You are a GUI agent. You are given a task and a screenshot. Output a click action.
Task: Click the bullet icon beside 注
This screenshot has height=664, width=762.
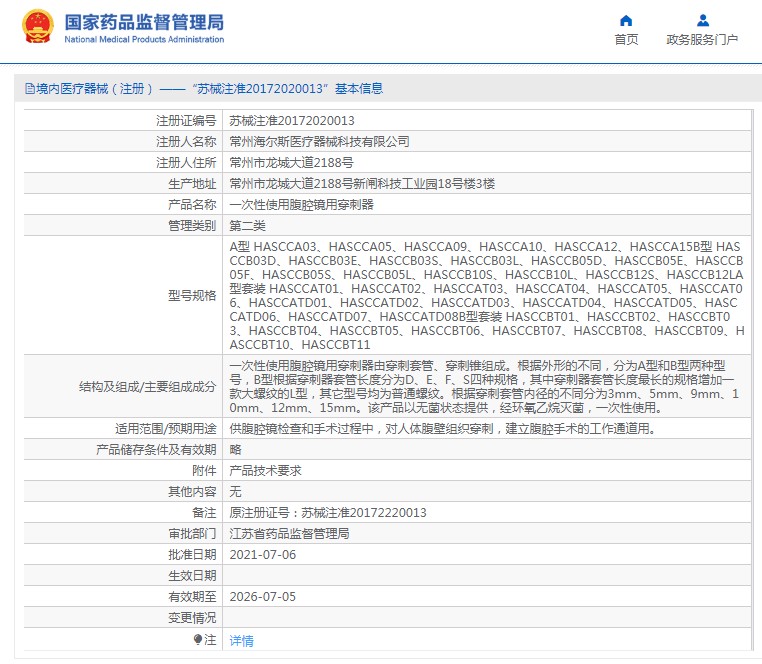tap(198, 639)
